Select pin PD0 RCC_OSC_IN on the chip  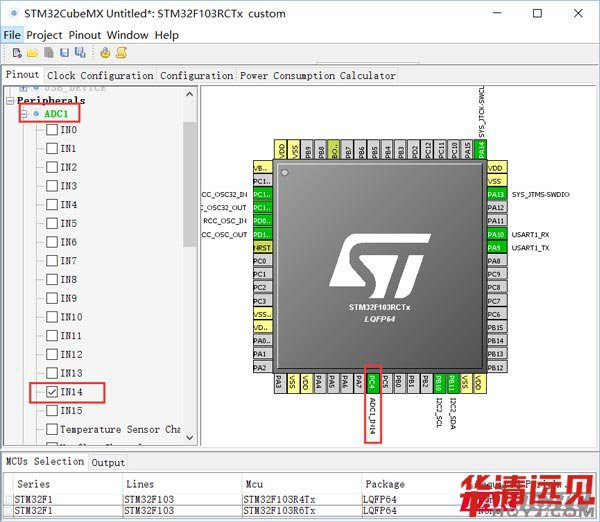pos(262,221)
